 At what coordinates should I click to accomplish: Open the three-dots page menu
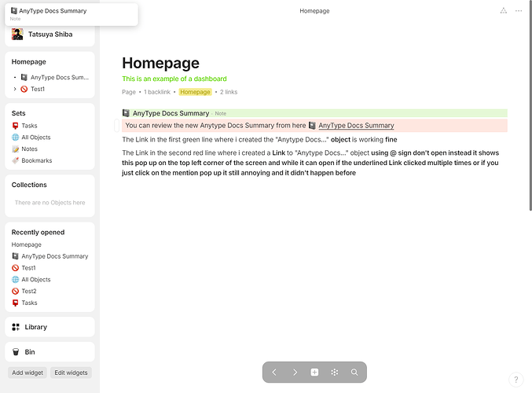[x=519, y=11]
